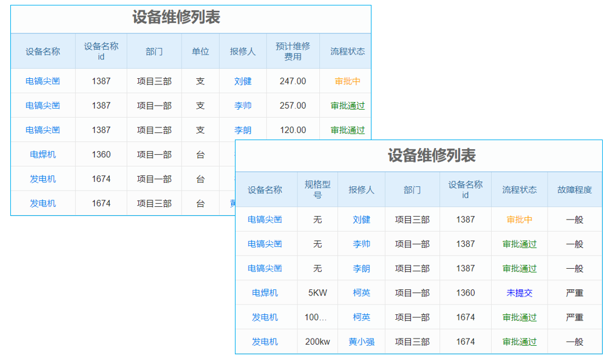Open the 电焊机 device link in the front table
607x364 pixels.
click(x=265, y=292)
